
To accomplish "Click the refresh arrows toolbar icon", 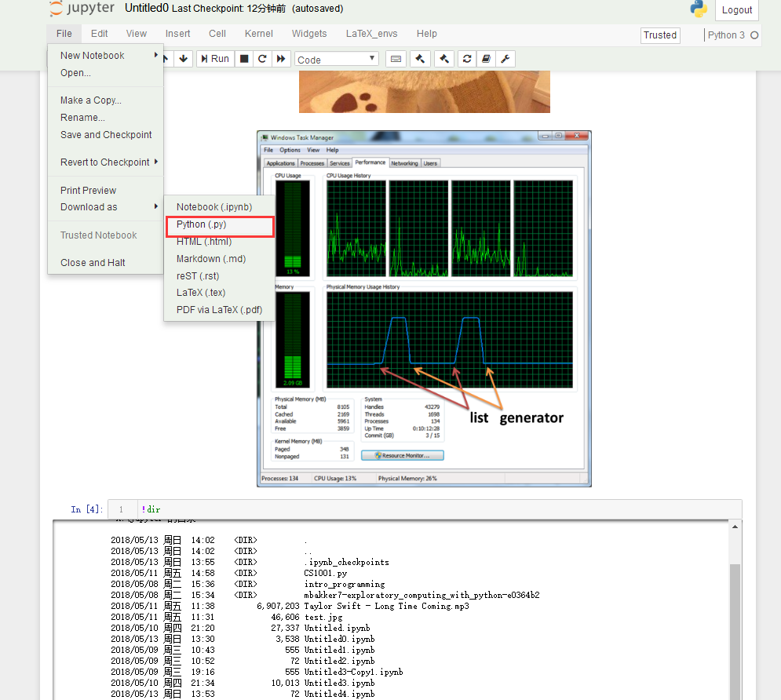I will tap(467, 59).
